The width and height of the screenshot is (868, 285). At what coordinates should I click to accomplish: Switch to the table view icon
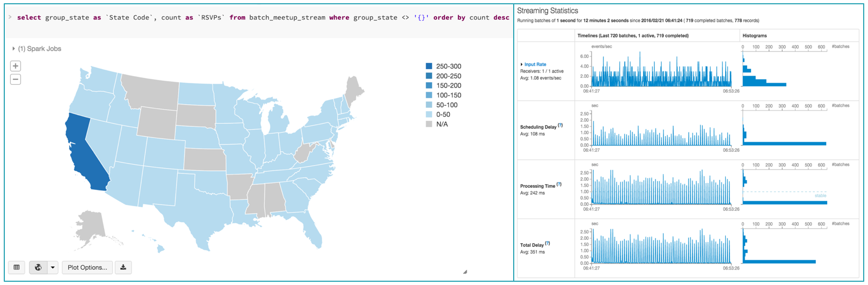click(17, 267)
